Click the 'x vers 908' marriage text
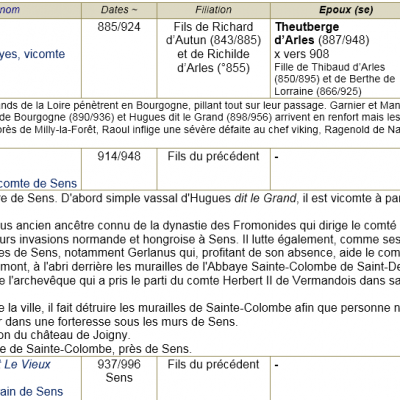 [302, 54]
